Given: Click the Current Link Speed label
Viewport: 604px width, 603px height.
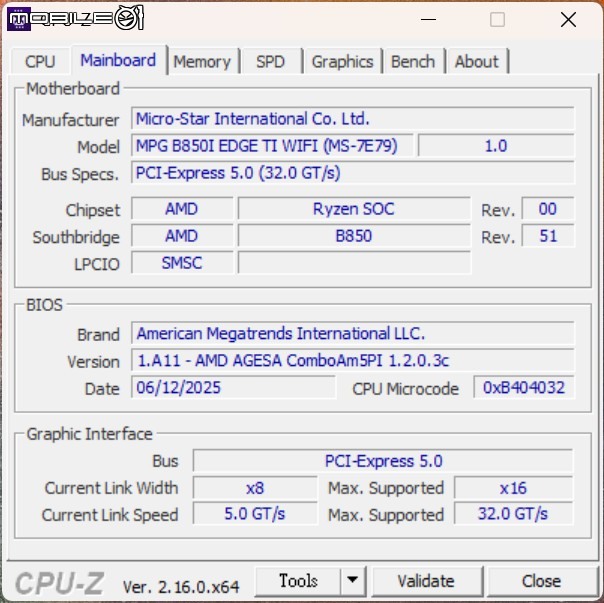Looking at the screenshot, I should click(x=110, y=515).
